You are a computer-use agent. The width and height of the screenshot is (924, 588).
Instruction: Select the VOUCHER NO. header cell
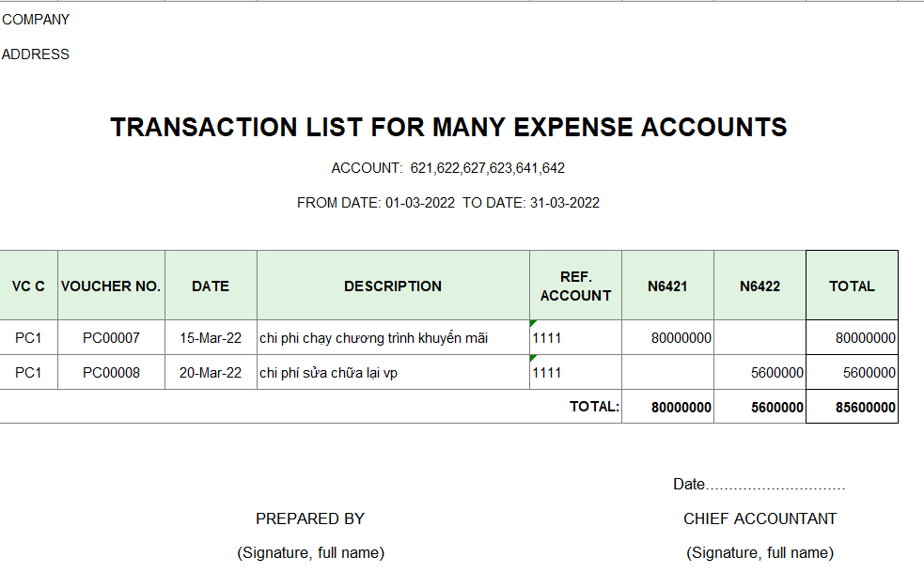pos(111,286)
